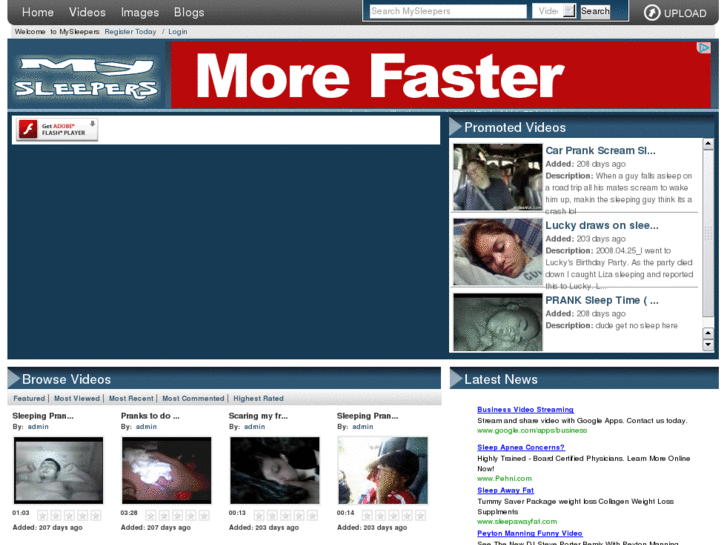This screenshot has height=545, width=727.
Task: Select the Most Viewed tab
Action: [77, 398]
